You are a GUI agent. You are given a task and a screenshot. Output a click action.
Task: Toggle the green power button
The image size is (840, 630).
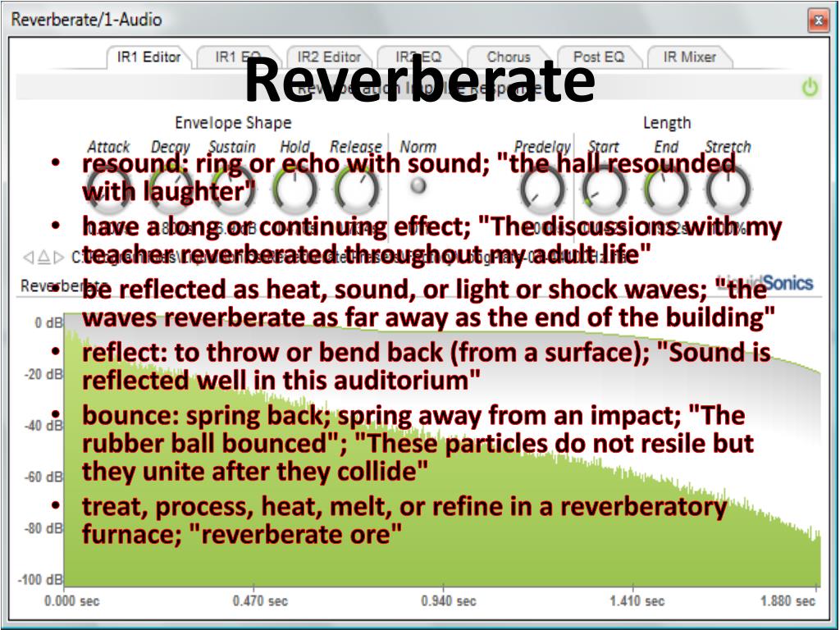click(810, 87)
